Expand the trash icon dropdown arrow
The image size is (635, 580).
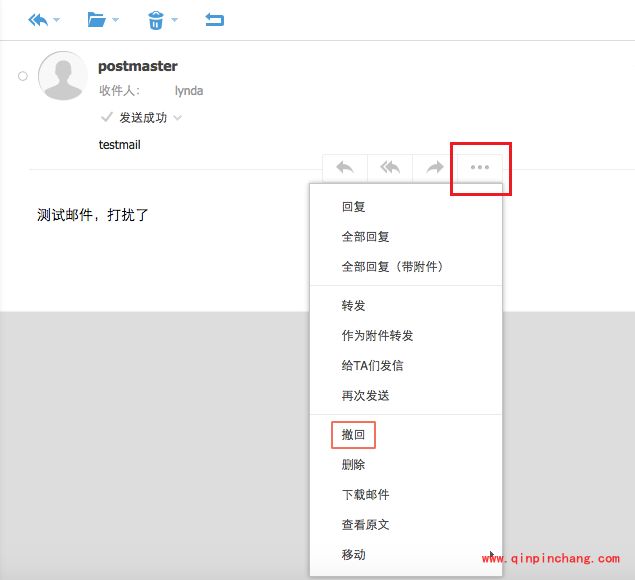tap(175, 19)
